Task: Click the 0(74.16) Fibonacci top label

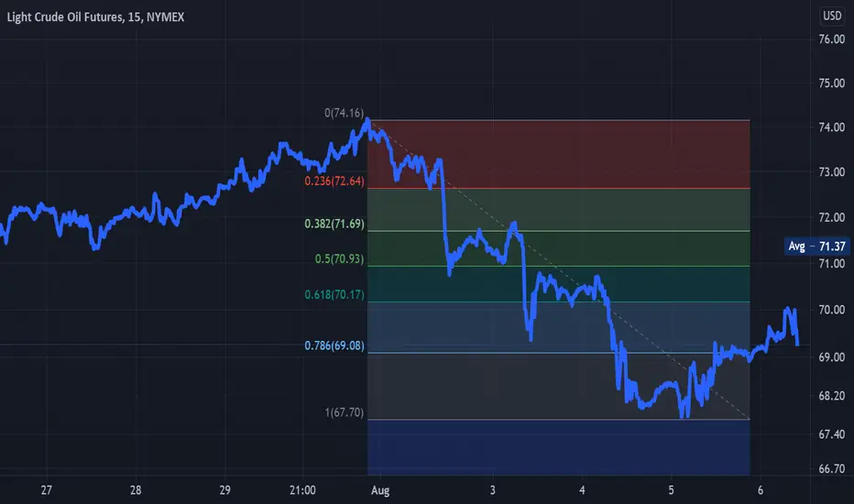Action: click(x=344, y=113)
